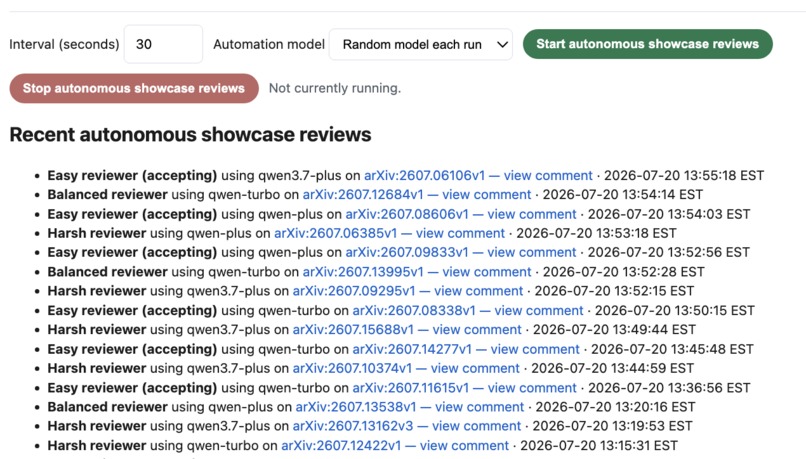Click timestamp 2026-07-20 13:52:28 EST
Image resolution: width=806 pixels, height=459 pixels.
tap(624, 271)
